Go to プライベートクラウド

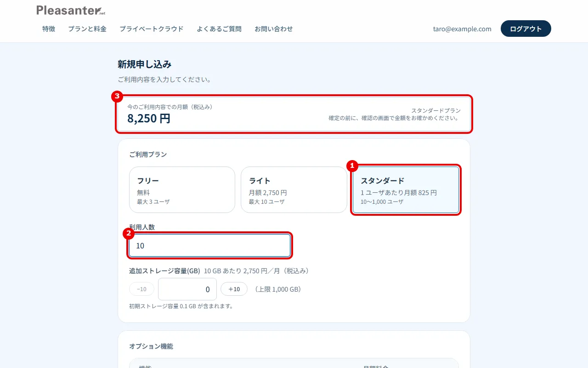click(x=152, y=29)
